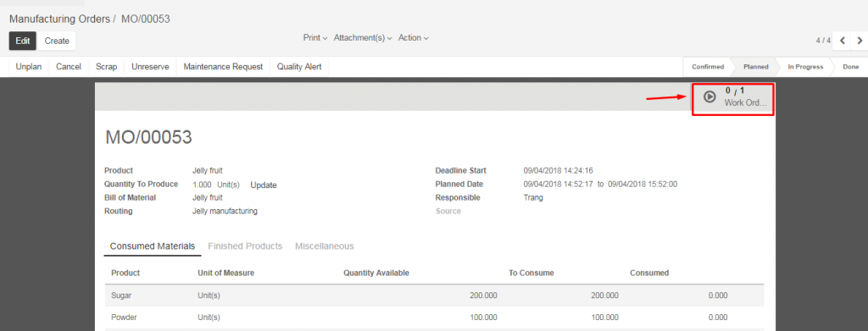Sort by Consumed column header
Viewport: 868px width, 331px height.
(x=649, y=273)
